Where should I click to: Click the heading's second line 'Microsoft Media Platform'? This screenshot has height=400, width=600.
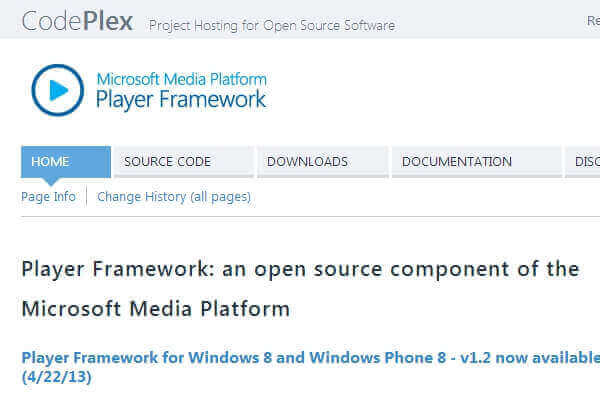tap(155, 309)
